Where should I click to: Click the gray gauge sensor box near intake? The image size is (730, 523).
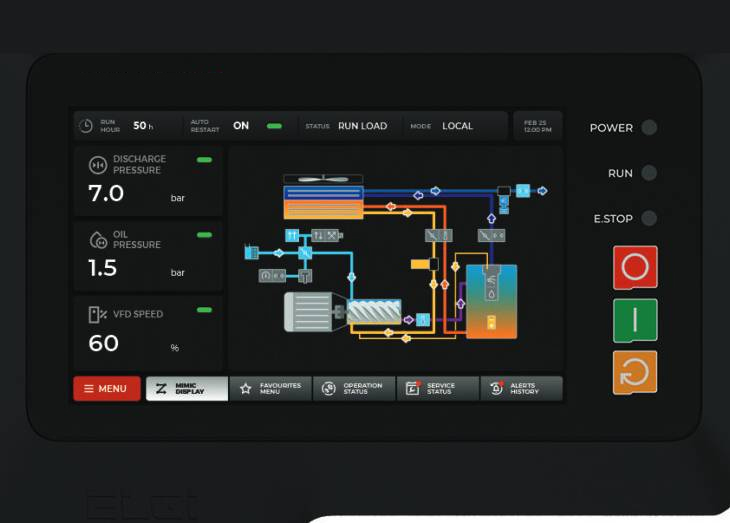272,276
